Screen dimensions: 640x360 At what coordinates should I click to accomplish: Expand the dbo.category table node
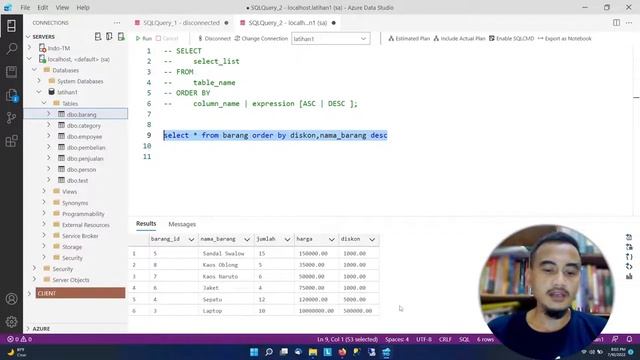49,125
